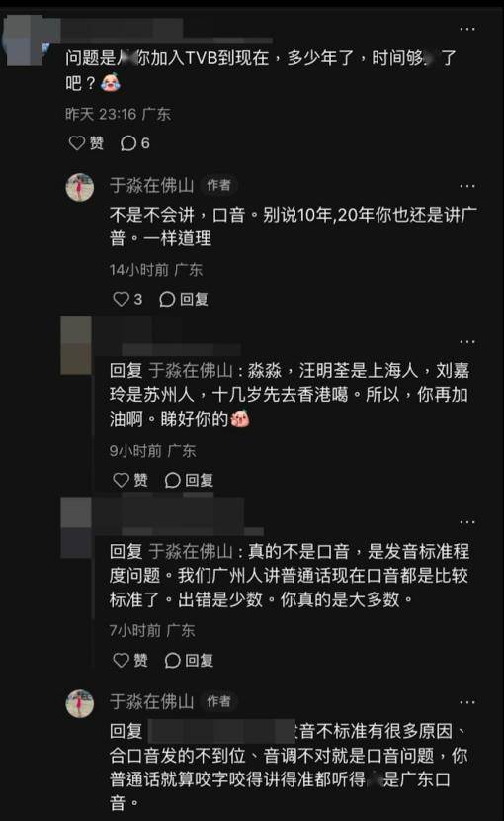
Task: Like the comment posted 7 hours ago
Action: (x=130, y=660)
